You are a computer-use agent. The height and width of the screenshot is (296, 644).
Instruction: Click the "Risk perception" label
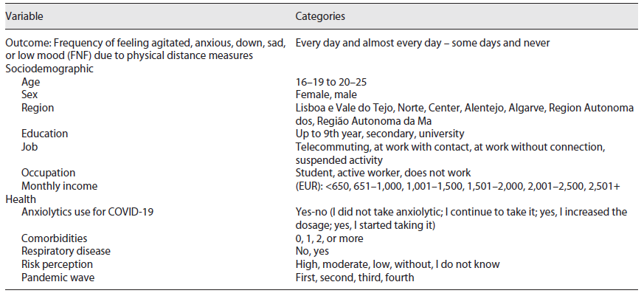[58, 264]
